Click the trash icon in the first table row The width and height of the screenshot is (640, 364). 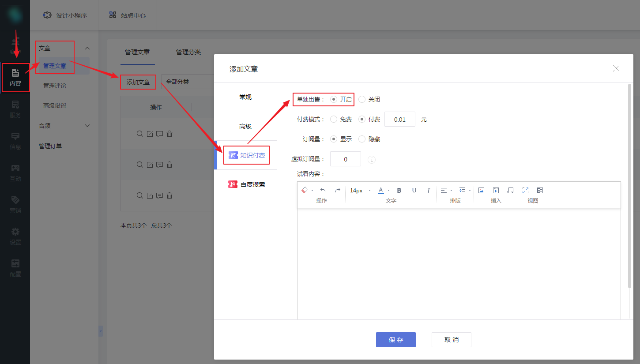(169, 134)
